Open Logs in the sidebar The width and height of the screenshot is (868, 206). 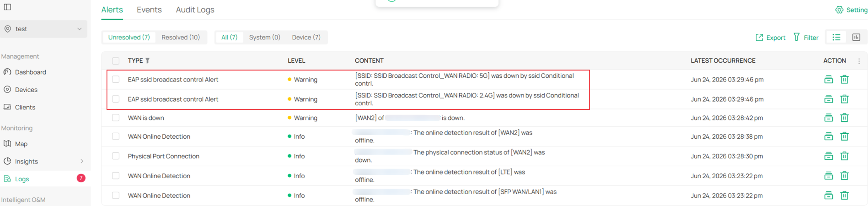click(x=22, y=179)
